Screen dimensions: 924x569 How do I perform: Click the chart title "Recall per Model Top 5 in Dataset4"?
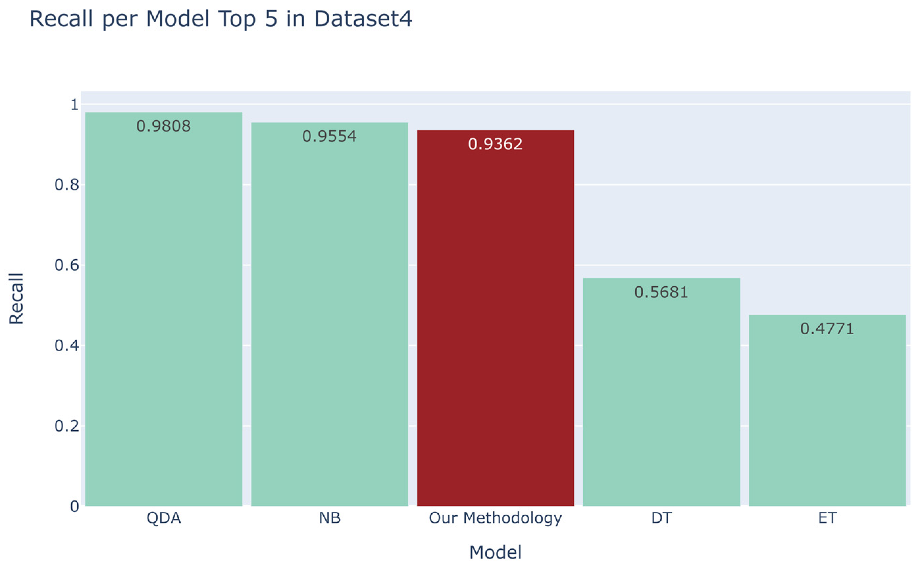[x=221, y=19]
